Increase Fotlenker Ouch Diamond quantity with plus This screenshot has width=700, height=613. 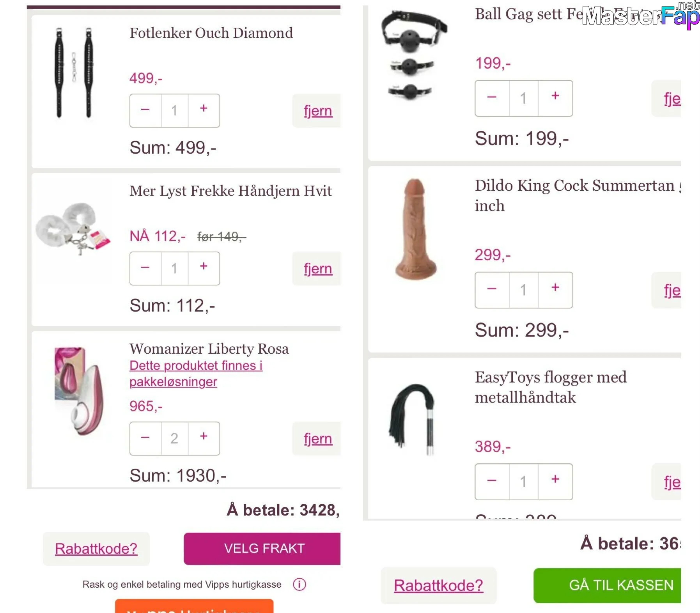pyautogui.click(x=204, y=110)
